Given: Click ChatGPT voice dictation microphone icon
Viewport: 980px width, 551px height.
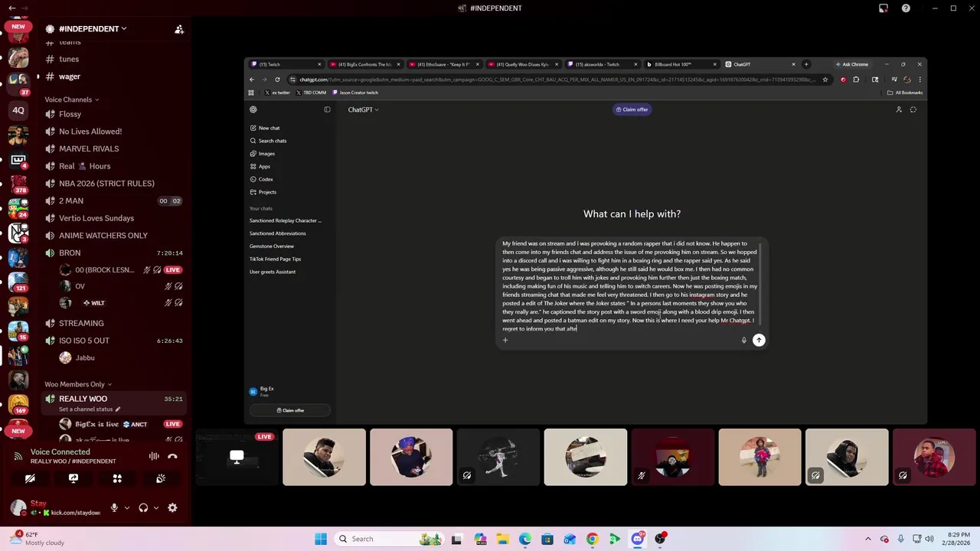Looking at the screenshot, I should [743, 340].
